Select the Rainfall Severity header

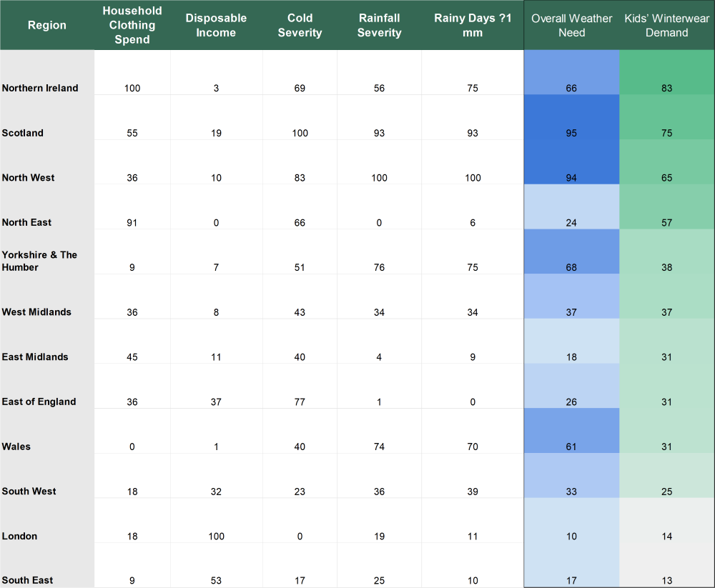click(x=379, y=25)
